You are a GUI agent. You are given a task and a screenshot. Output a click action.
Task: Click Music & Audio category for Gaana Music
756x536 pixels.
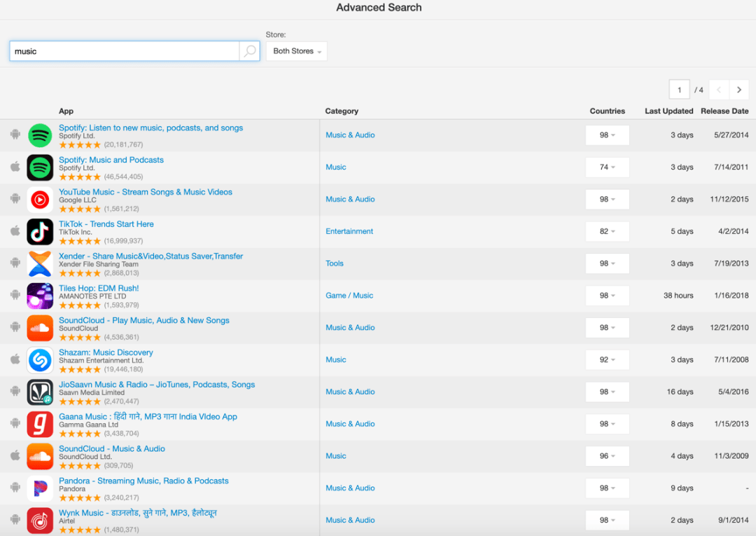pyautogui.click(x=351, y=424)
